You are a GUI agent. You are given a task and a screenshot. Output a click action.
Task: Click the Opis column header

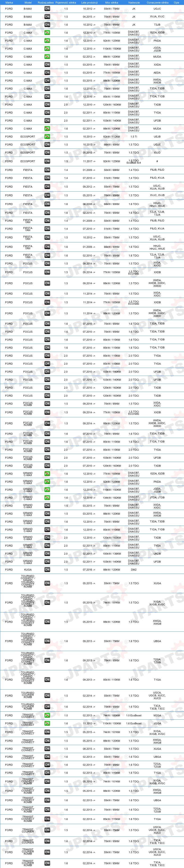(176, 2)
